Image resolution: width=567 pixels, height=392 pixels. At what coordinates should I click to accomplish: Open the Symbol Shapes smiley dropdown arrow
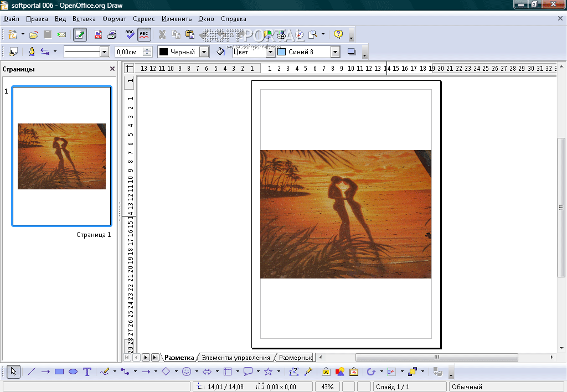197,372
